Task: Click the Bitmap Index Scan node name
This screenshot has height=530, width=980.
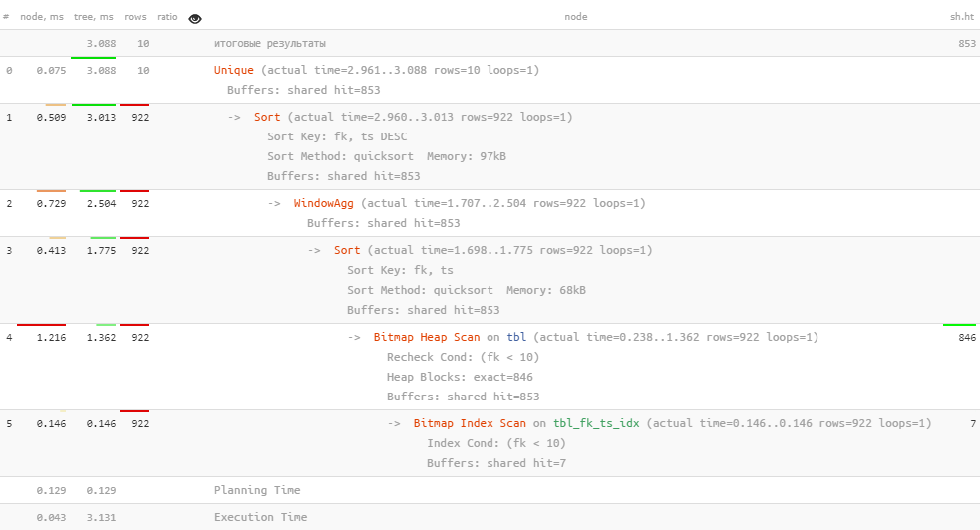Action: click(x=470, y=423)
